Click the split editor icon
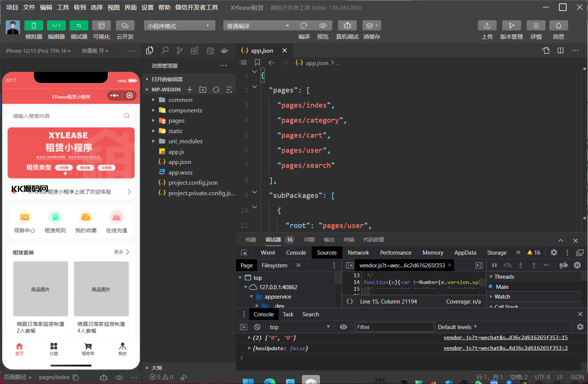This screenshot has width=588, height=384. [561, 50]
